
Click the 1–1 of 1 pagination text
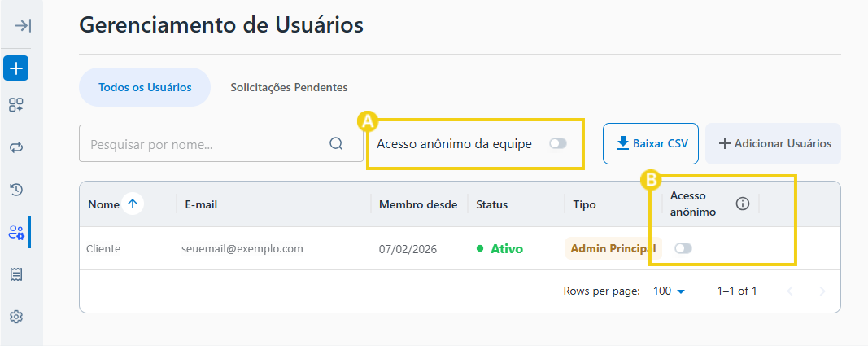coord(737,291)
